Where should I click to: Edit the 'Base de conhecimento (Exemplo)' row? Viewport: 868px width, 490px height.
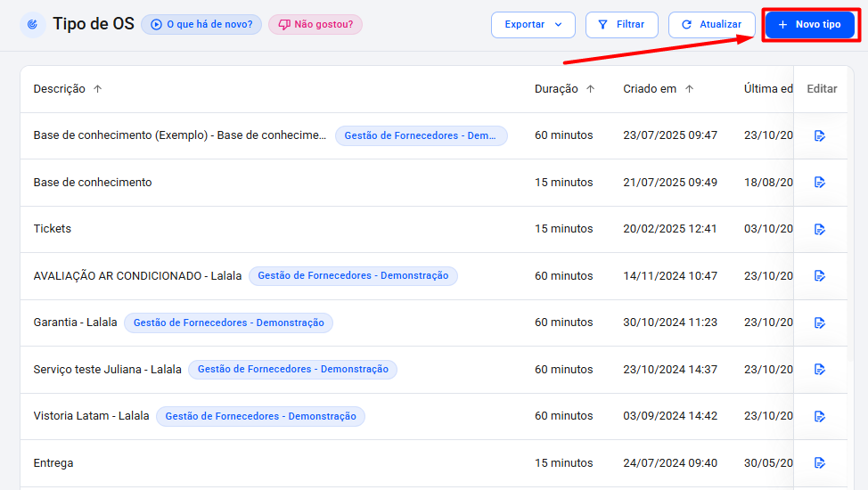point(820,135)
